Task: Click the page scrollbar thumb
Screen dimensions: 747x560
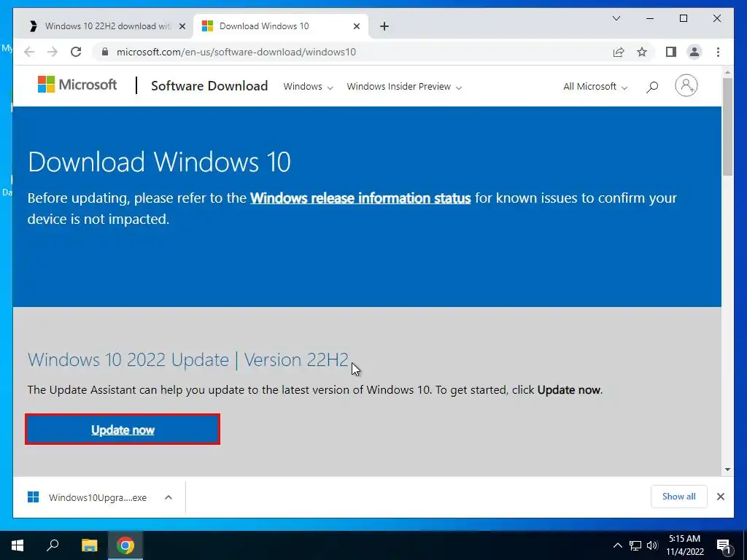Action: pos(727,126)
